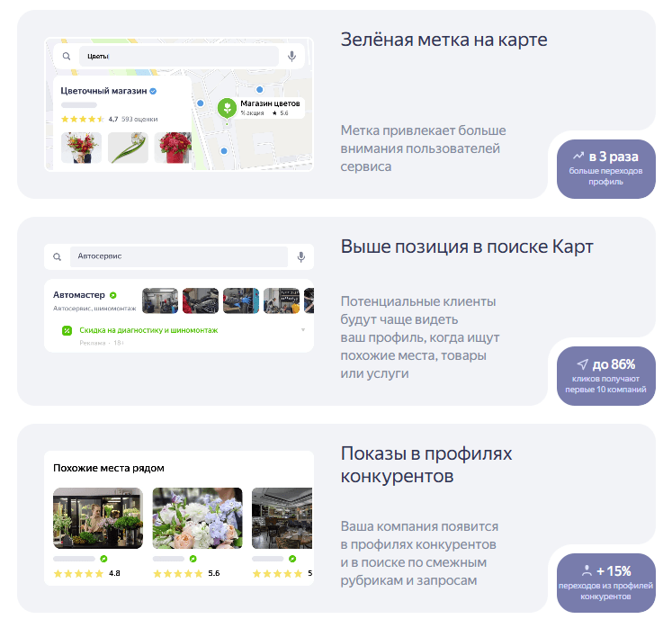Image resolution: width=672 pixels, height=628 pixels.
Task: Open the fourth Автомастер workshop photo
Action: point(282,301)
